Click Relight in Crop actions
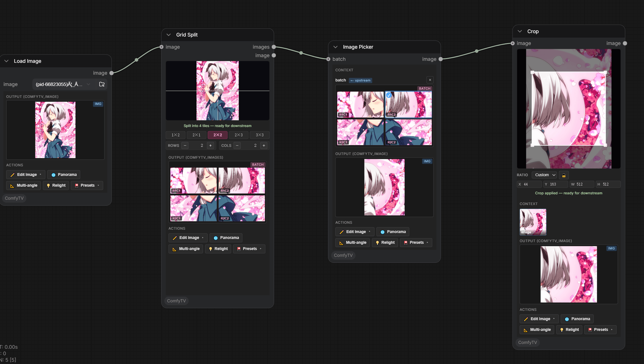Screen dimensions: 644x364 (569, 330)
